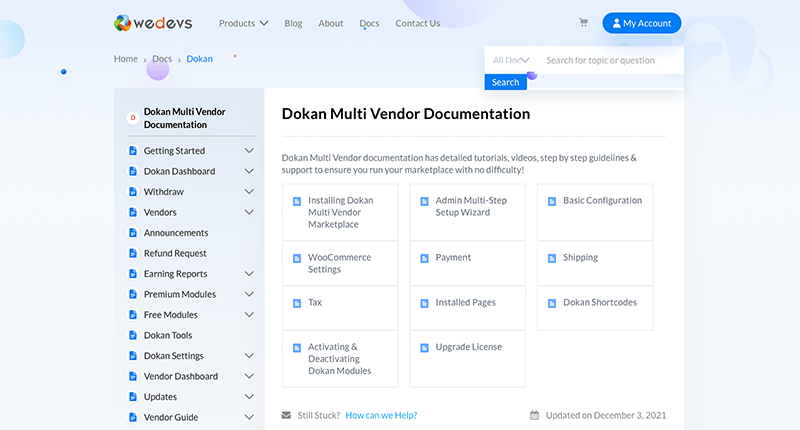Expand the Dokan Settings section chevron
This screenshot has height=430, width=800.
[249, 356]
